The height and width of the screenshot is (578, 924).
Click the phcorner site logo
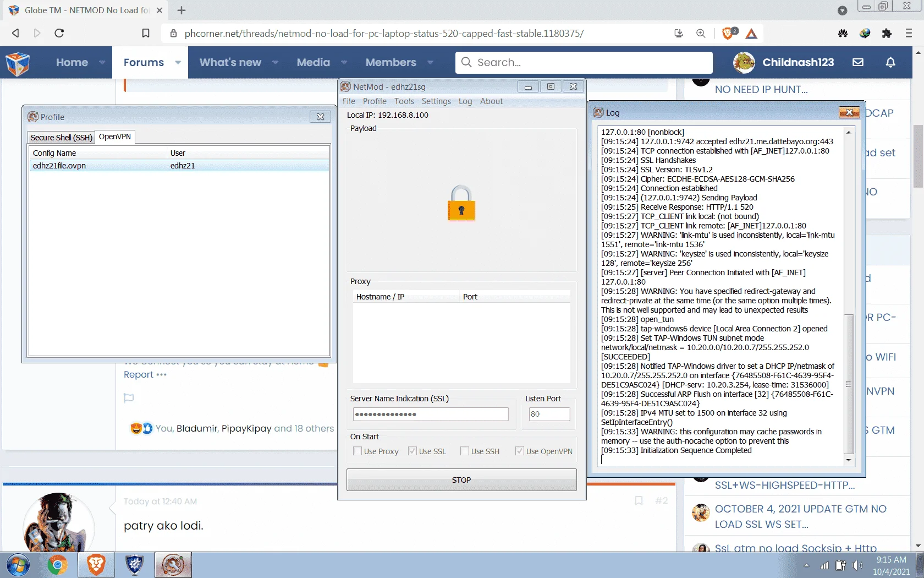[18, 63]
